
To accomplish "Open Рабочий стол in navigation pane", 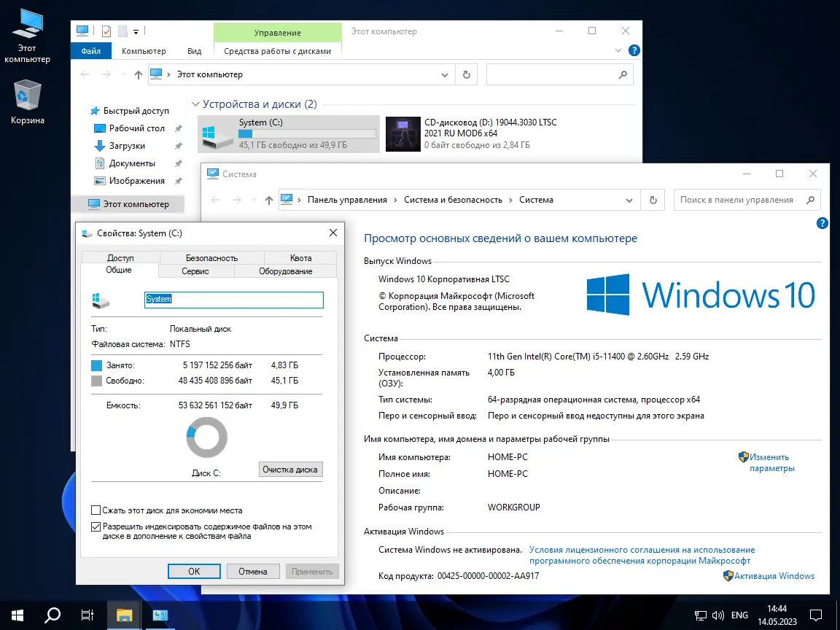I will (x=132, y=128).
